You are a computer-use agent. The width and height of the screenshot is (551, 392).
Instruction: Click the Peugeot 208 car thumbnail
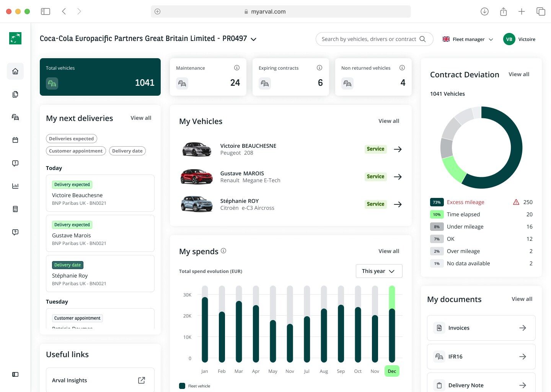click(197, 149)
